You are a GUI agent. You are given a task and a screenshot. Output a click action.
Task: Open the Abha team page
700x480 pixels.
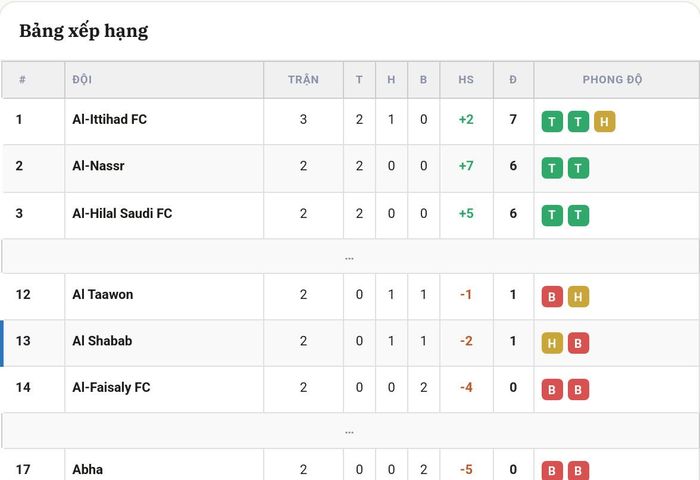point(88,469)
